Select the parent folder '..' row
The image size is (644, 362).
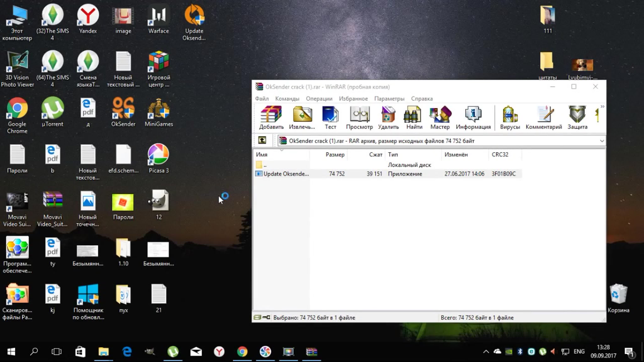[x=388, y=165]
